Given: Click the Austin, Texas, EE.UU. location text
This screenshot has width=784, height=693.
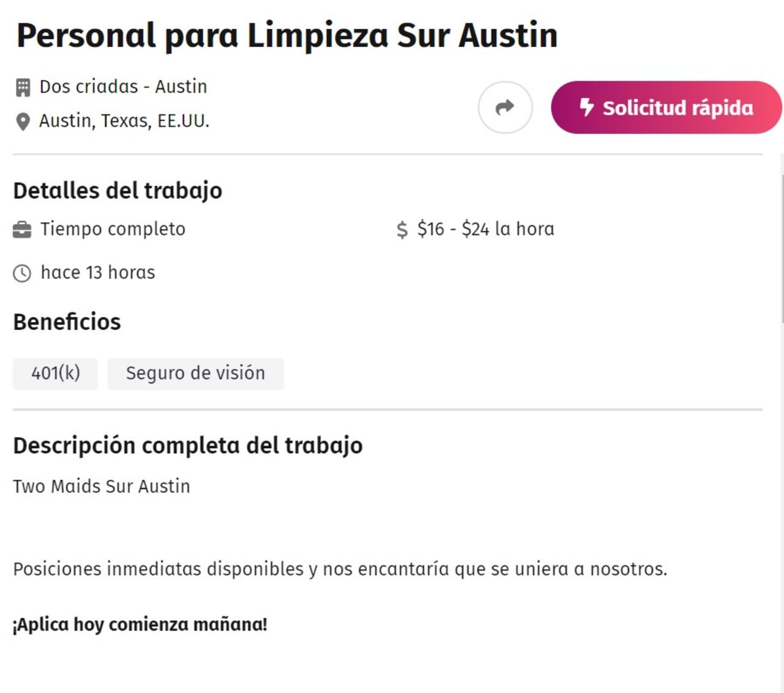Looking at the screenshot, I should pos(124,121).
